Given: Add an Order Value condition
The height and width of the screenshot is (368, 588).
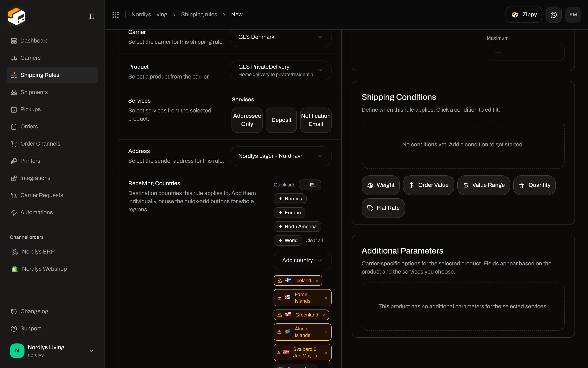Looking at the screenshot, I should tap(428, 185).
